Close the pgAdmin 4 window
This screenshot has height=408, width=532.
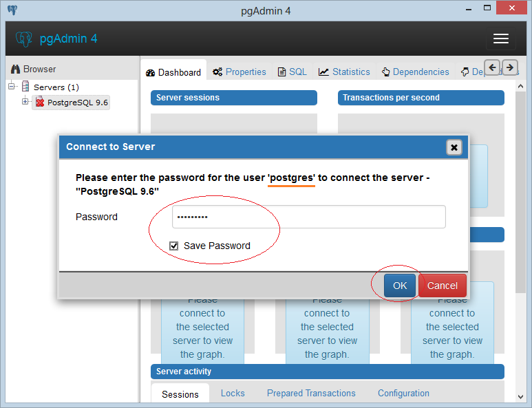[511, 8]
